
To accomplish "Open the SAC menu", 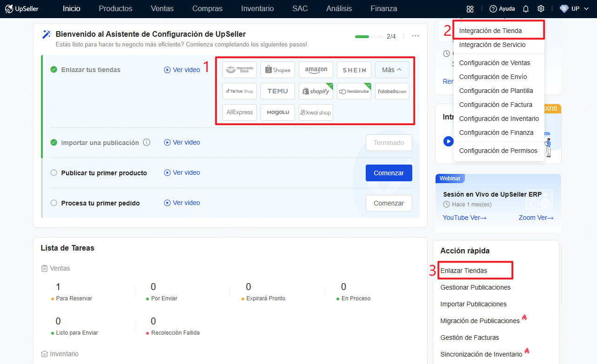I will 300,8.
